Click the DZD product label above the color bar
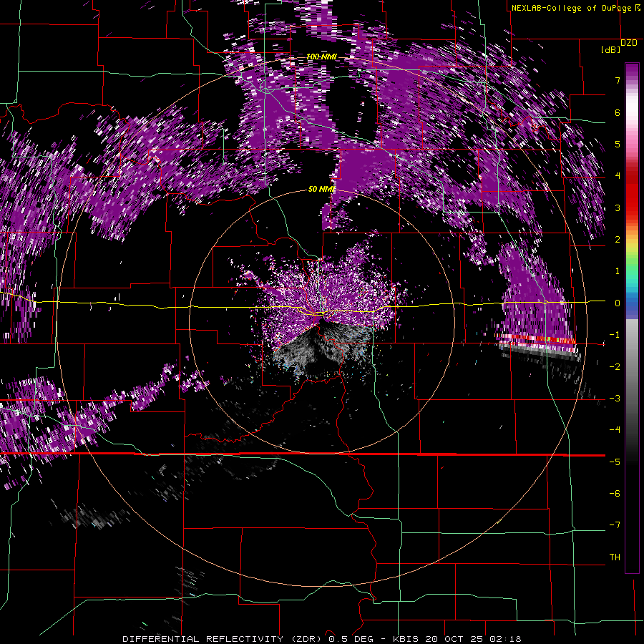 pos(629,43)
